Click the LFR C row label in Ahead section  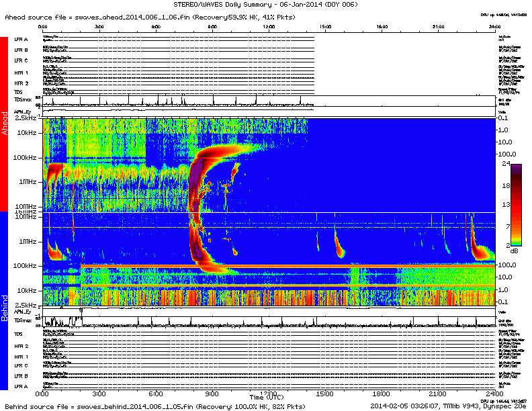(21, 60)
